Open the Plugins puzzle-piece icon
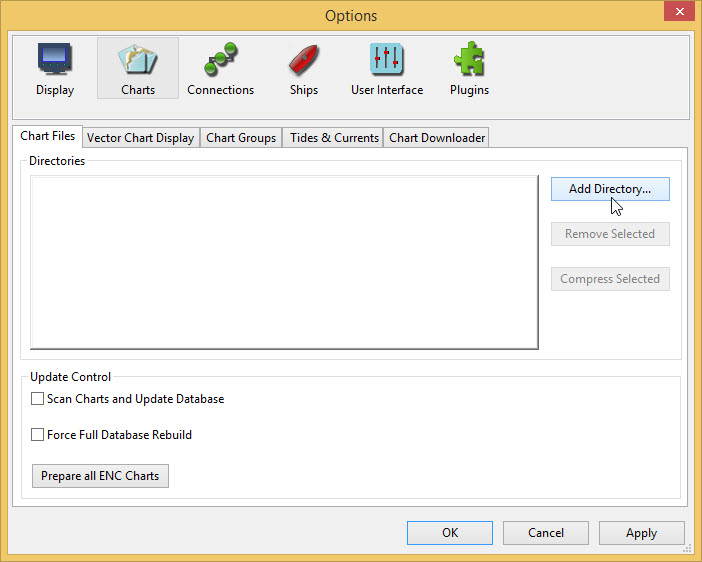The image size is (702, 562). [469, 68]
